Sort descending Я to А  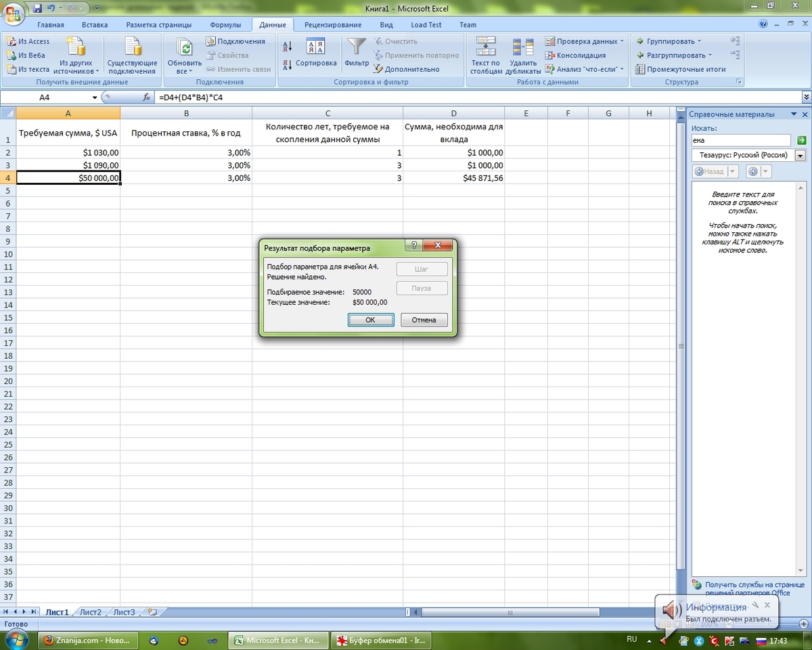coord(287,64)
